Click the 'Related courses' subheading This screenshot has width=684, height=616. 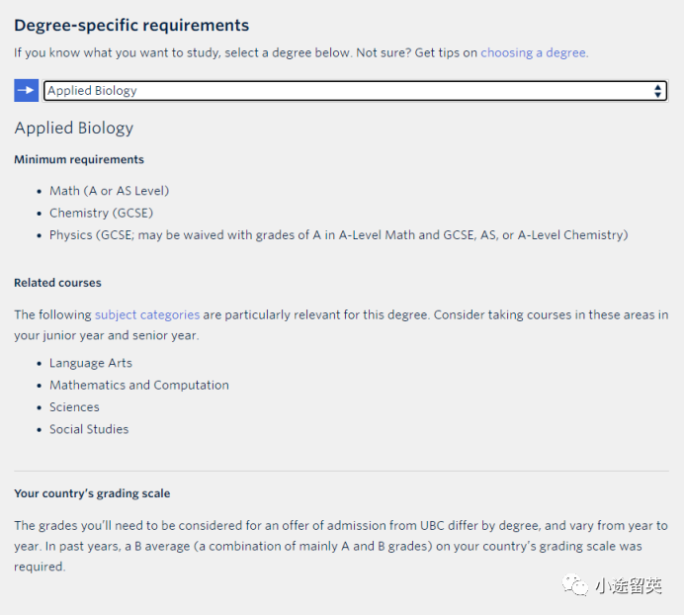point(57,283)
